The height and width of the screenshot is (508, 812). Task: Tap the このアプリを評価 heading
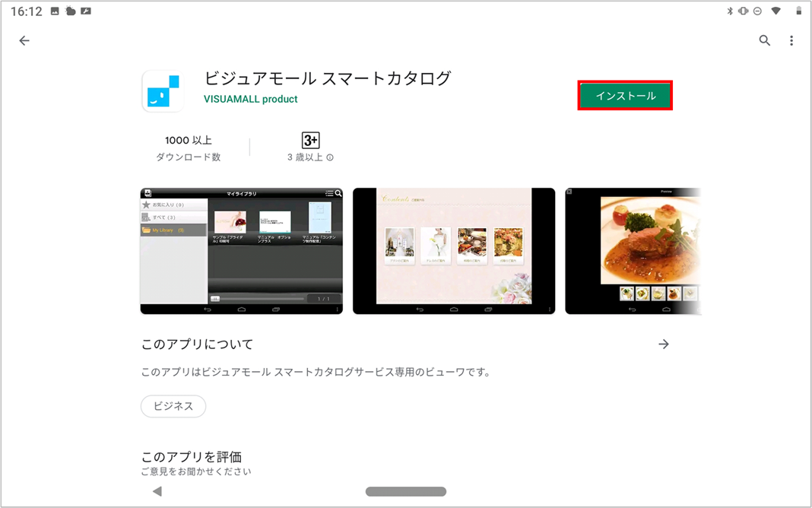tap(192, 457)
